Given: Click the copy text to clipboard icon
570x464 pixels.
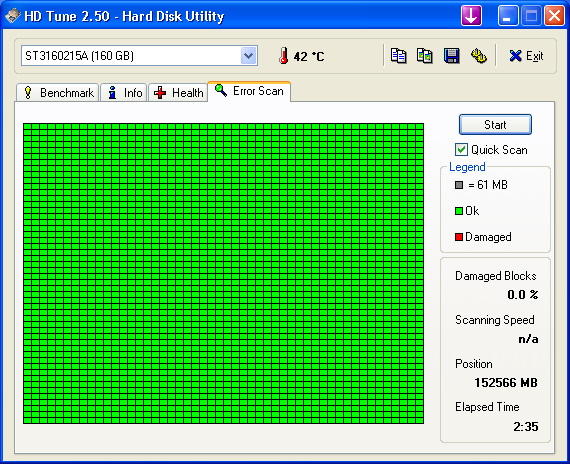Looking at the screenshot, I should [x=398, y=56].
